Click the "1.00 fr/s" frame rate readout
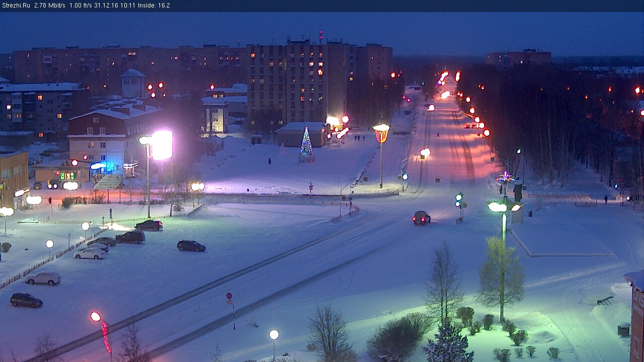 pos(80,6)
